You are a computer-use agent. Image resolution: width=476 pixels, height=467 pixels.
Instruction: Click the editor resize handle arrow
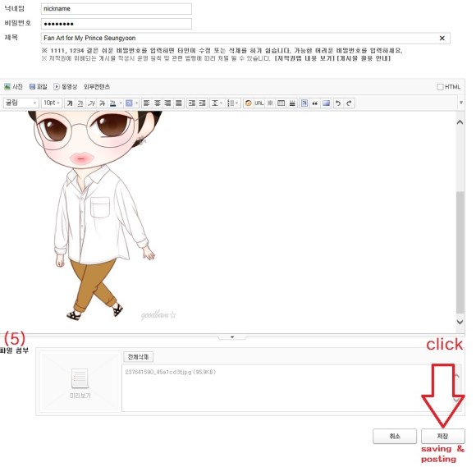(x=232, y=337)
